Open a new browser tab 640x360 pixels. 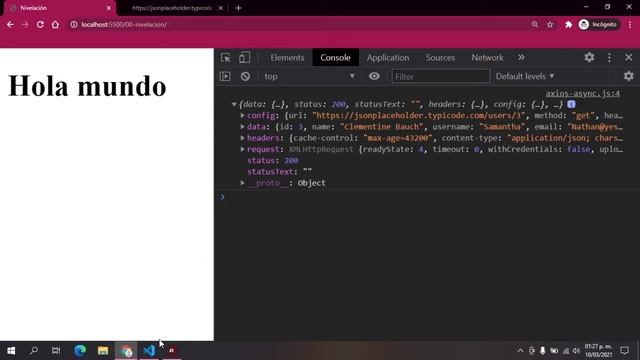(238, 8)
